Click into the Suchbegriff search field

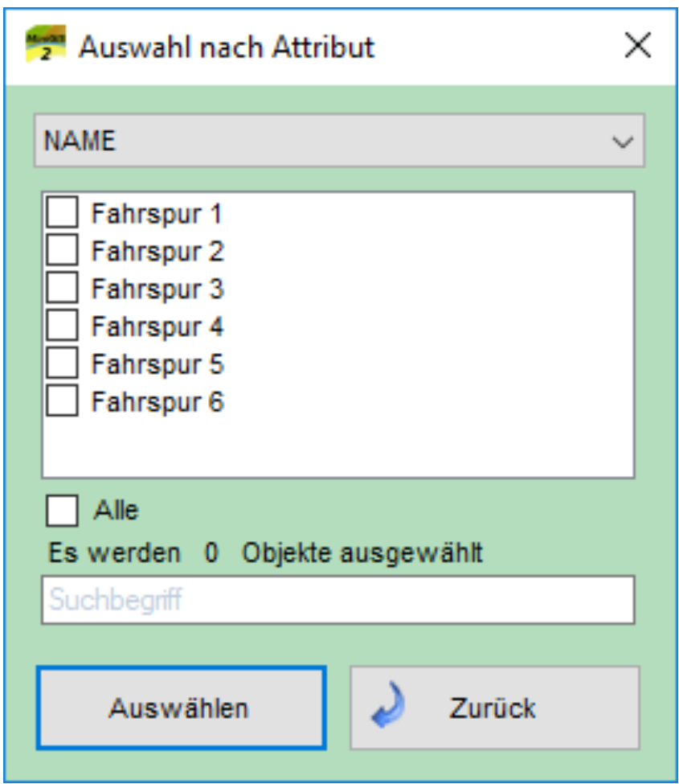pyautogui.click(x=337, y=600)
